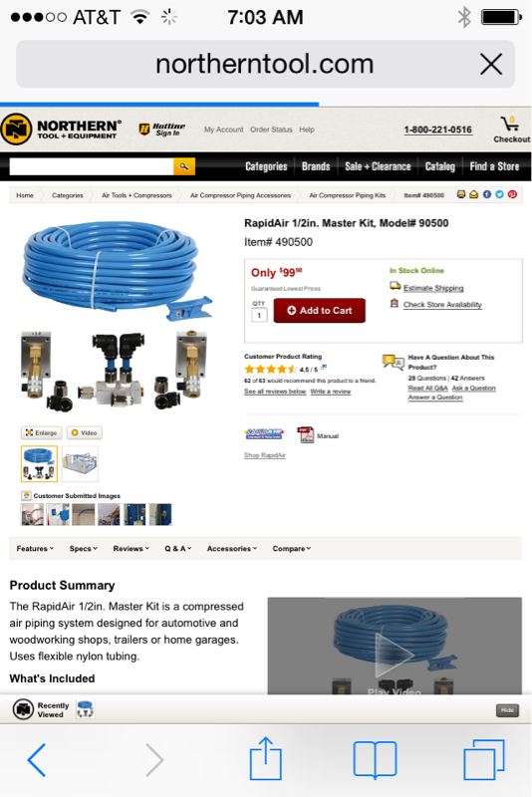Tap the orange search magnifier button

click(x=184, y=166)
